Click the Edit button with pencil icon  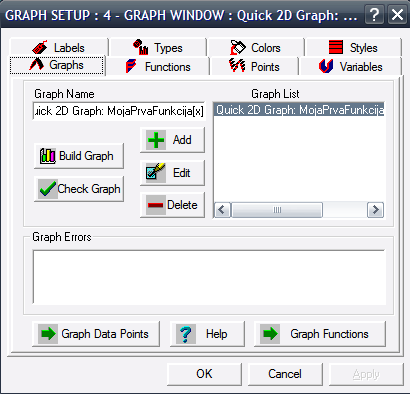172,173
